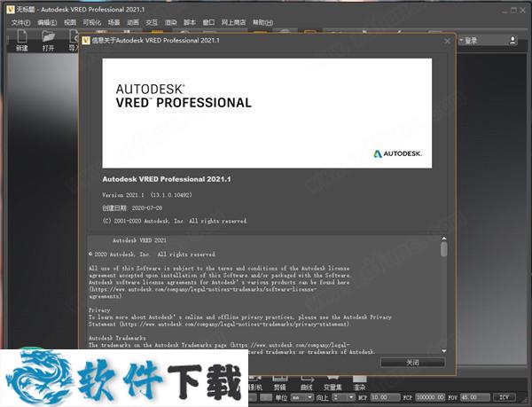532x407 pixels.
Task: Open the 脚本 menu
Action: (x=190, y=23)
